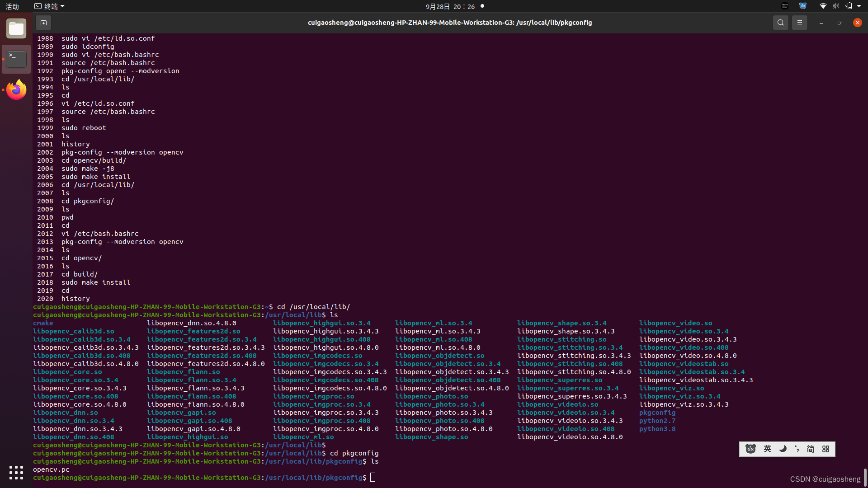
Task: Click the python3.8 directory entry
Action: click(x=657, y=429)
